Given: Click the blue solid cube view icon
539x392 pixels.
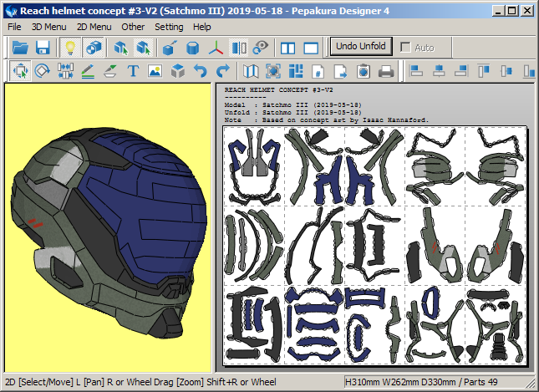Looking at the screenshot, I should 192,48.
